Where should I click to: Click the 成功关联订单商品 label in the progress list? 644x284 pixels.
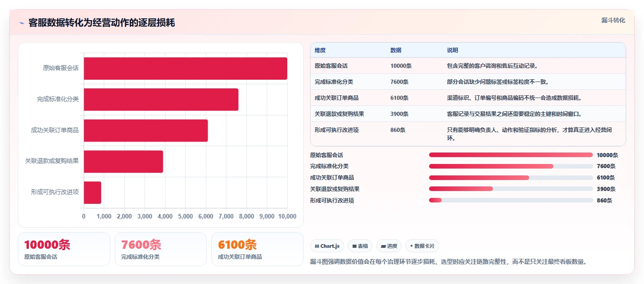coord(332,178)
